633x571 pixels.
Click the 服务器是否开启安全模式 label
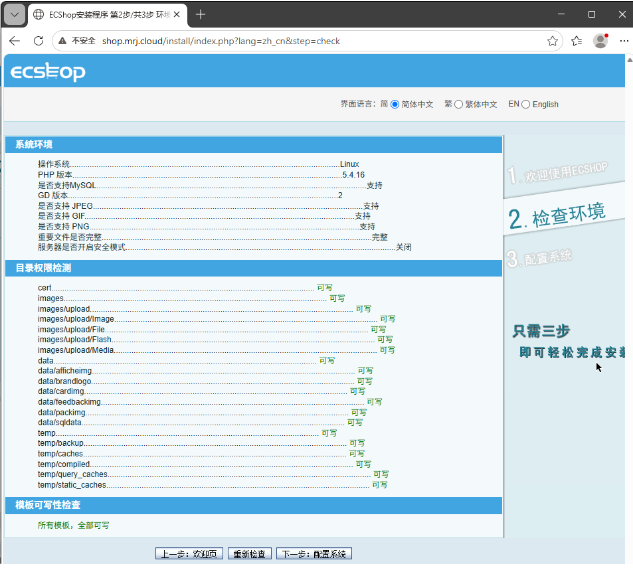82,247
